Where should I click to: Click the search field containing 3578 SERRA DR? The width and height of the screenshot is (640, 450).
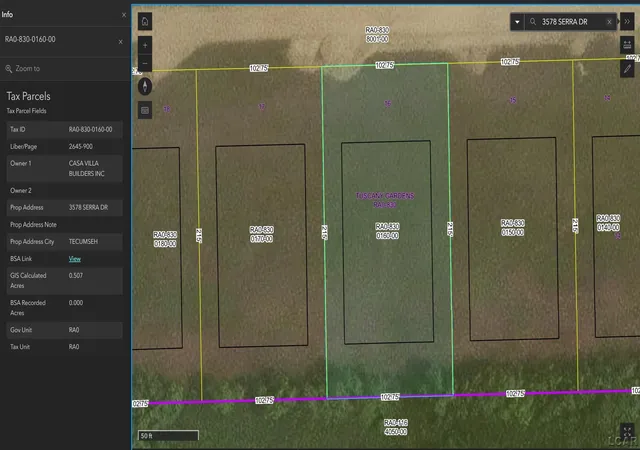[571, 22]
